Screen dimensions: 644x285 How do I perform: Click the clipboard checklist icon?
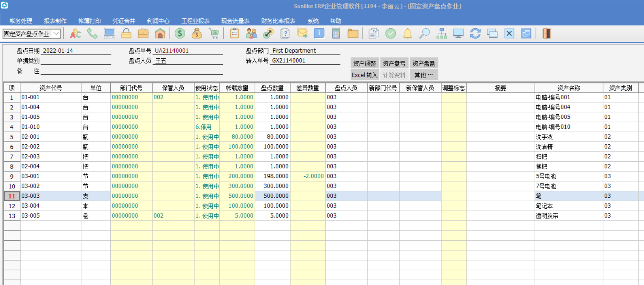pos(234,33)
